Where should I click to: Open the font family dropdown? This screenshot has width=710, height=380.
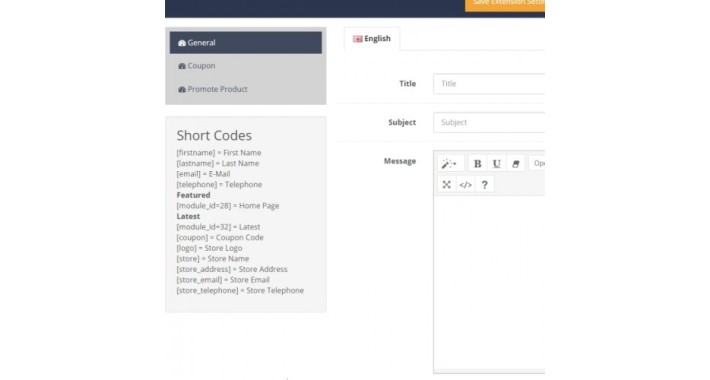(x=537, y=164)
